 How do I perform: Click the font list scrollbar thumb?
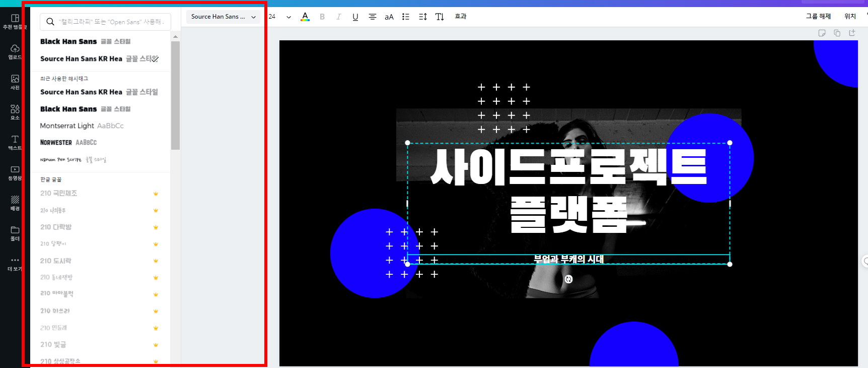point(175,96)
